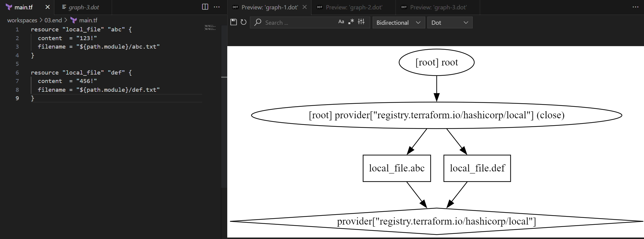The image size is (644, 239).
Task: Click '"${path.module}/def.txt"' on line 8
Action: pyautogui.click(x=118, y=90)
